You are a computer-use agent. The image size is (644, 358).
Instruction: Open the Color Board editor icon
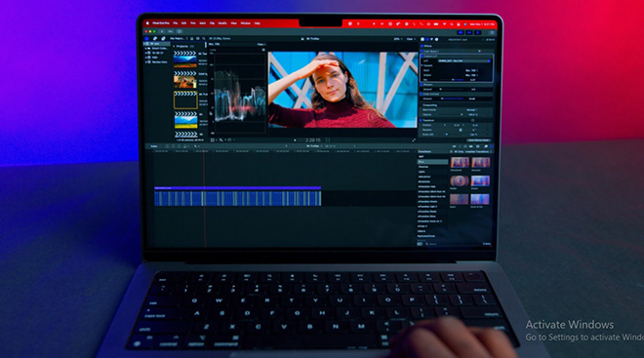point(480,52)
